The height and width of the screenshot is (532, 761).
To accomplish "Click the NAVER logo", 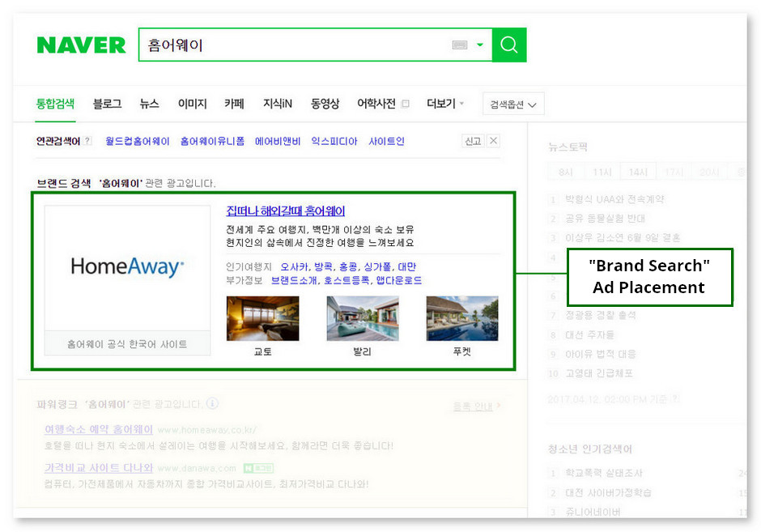I will 81,46.
